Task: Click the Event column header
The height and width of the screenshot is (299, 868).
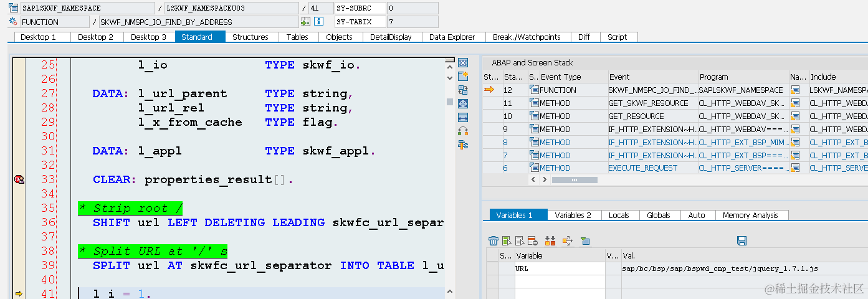Action: point(653,77)
